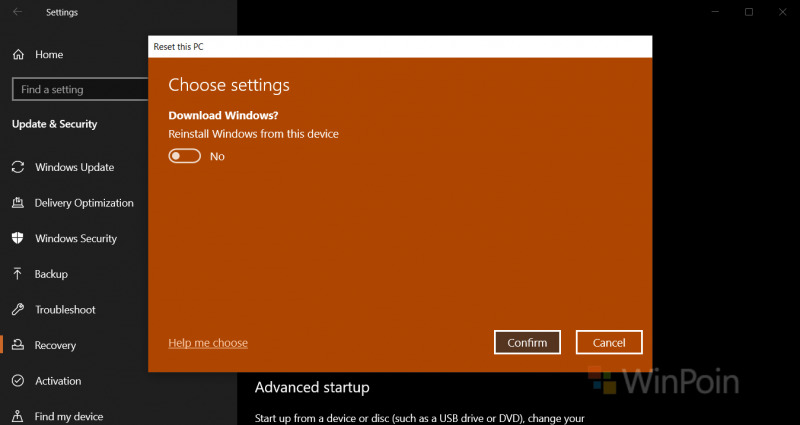Open the Windows Security section
This screenshot has width=800, height=425.
pos(76,238)
